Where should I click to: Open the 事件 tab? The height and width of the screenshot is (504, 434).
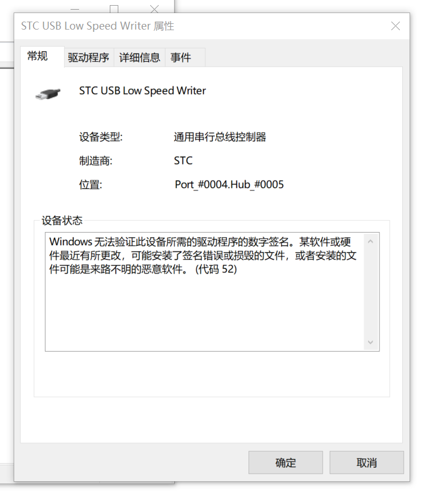click(x=184, y=58)
